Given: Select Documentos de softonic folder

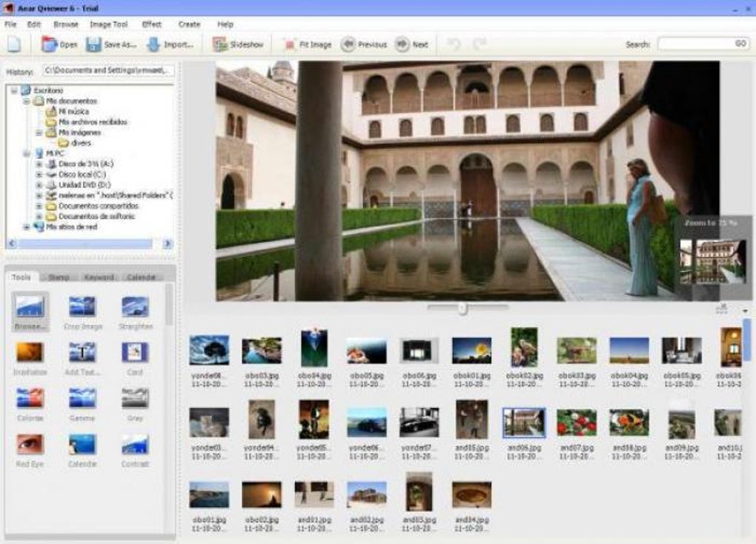Looking at the screenshot, I should point(90,216).
